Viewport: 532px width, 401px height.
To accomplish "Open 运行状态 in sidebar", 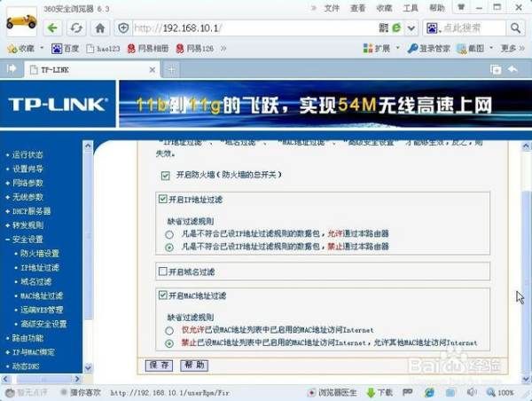I will click(27, 155).
